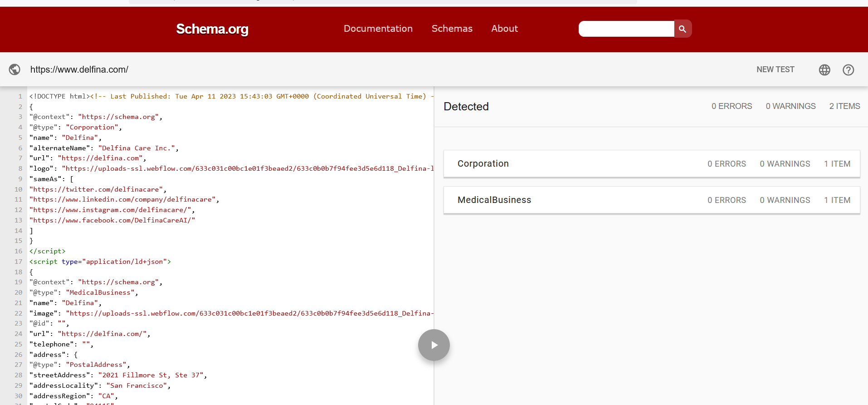
Task: Expand the Corporation result row
Action: [x=652, y=163]
